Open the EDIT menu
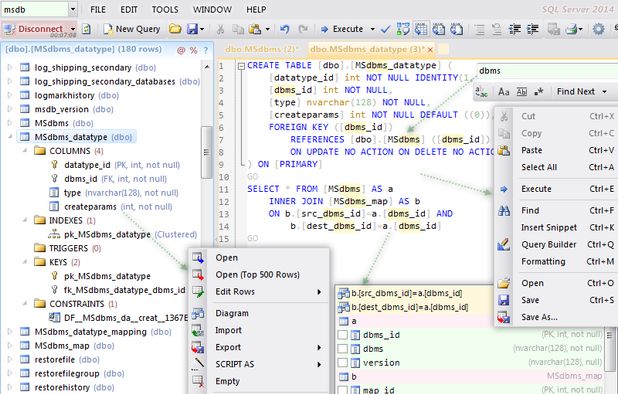 [129, 9]
